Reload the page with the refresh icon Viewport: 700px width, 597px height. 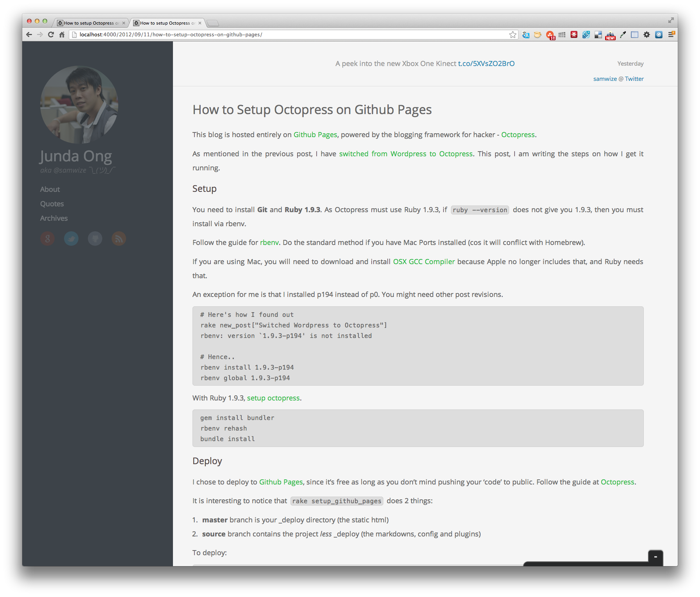51,35
